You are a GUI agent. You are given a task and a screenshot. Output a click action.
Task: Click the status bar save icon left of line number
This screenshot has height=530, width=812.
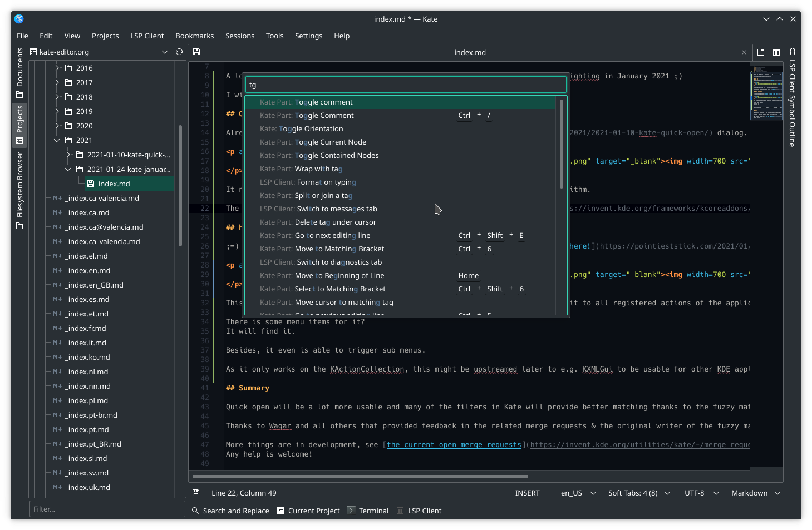(196, 493)
